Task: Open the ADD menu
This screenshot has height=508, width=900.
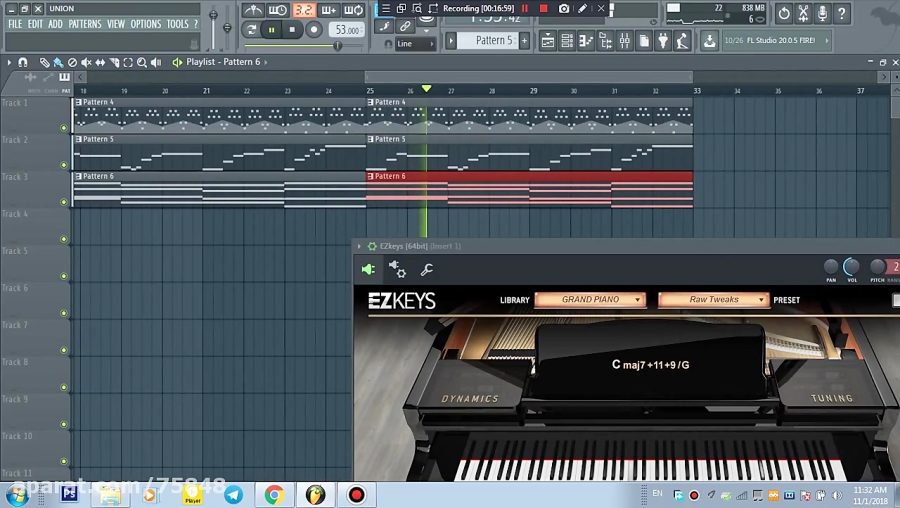Action: (55, 24)
